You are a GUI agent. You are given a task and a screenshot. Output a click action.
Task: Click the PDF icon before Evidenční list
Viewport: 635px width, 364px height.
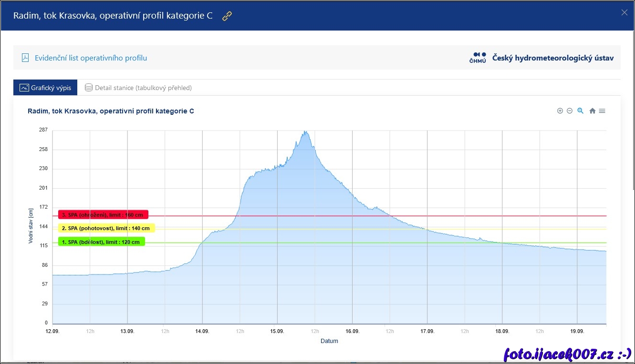tap(25, 58)
